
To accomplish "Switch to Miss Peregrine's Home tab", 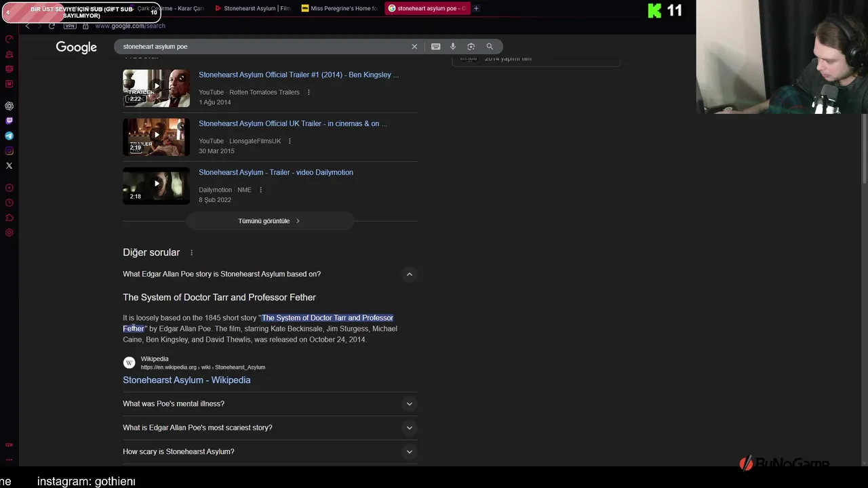I will 339,8.
